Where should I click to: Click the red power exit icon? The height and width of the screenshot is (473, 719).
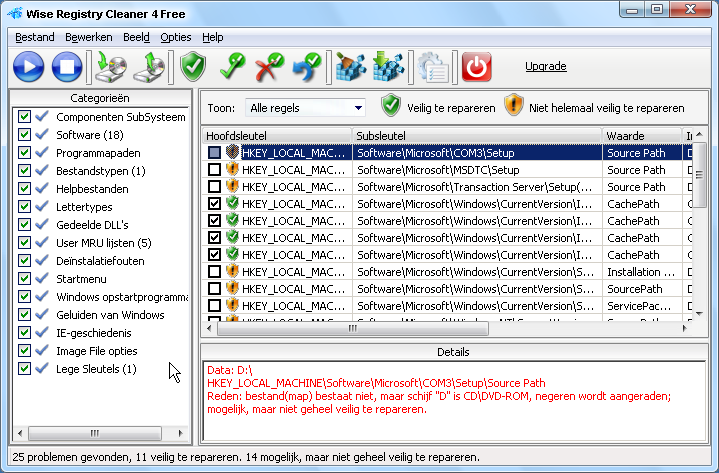tap(476, 67)
